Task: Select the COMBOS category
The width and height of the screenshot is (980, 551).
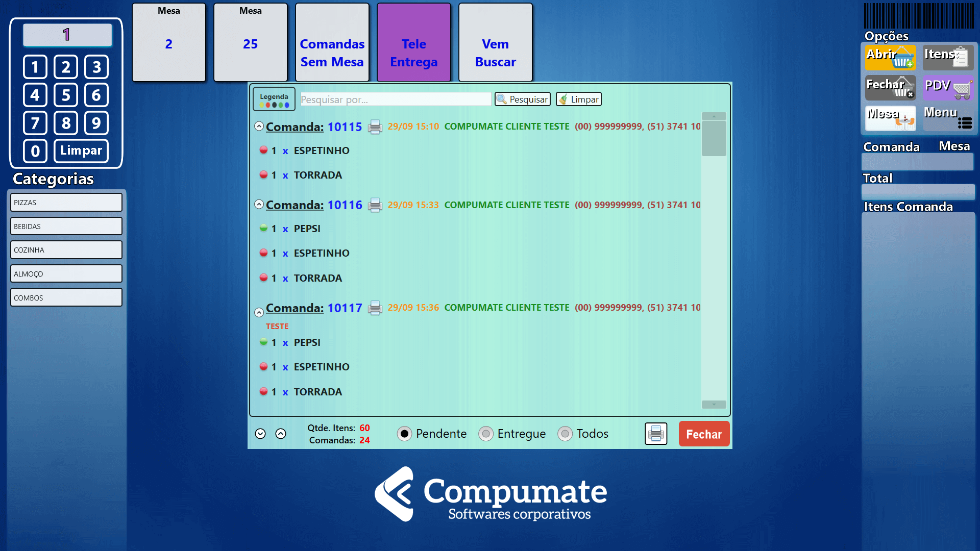Action: pos(66,298)
